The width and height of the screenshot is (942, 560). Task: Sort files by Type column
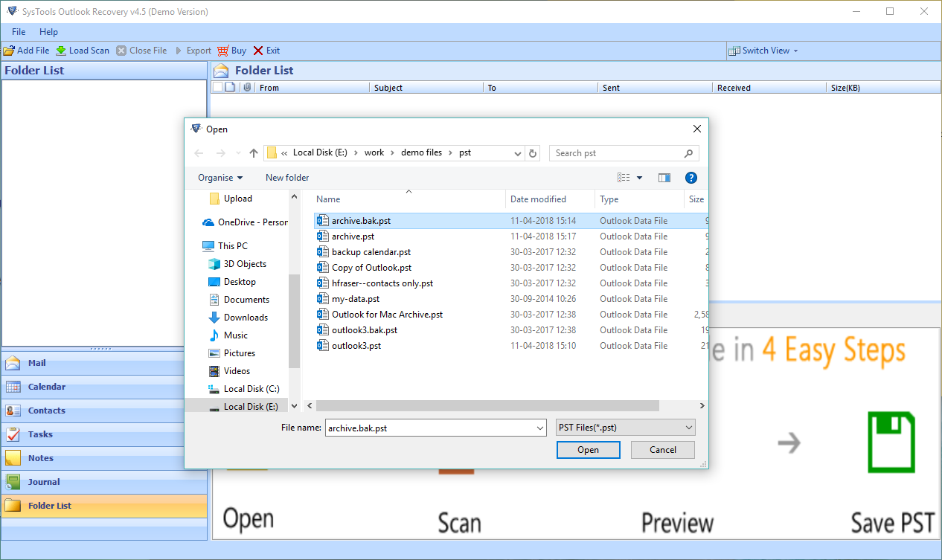coord(640,199)
